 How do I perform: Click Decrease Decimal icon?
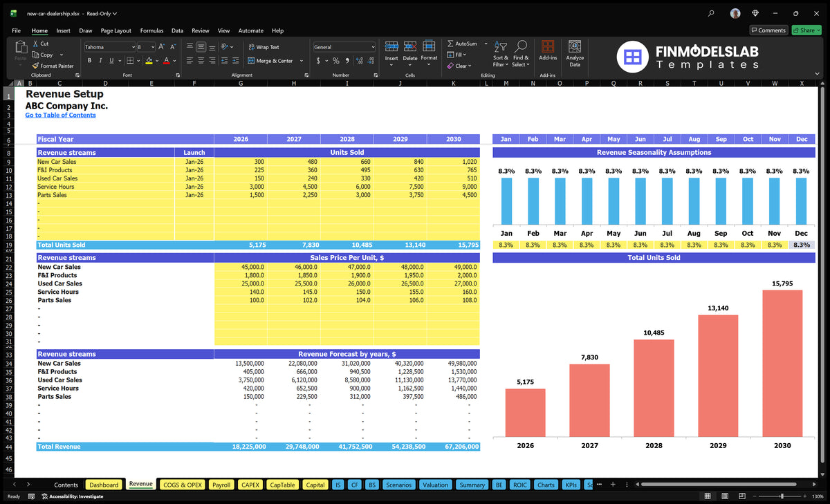(369, 61)
